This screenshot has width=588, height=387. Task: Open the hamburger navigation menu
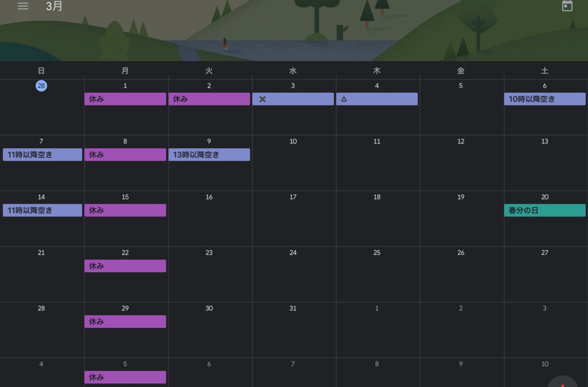23,6
